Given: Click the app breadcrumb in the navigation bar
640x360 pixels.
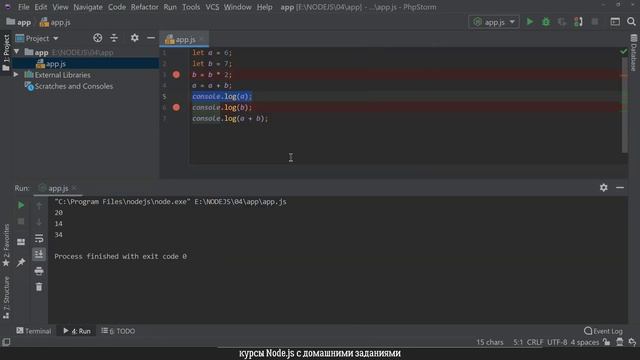Looking at the screenshot, I should (x=19, y=22).
